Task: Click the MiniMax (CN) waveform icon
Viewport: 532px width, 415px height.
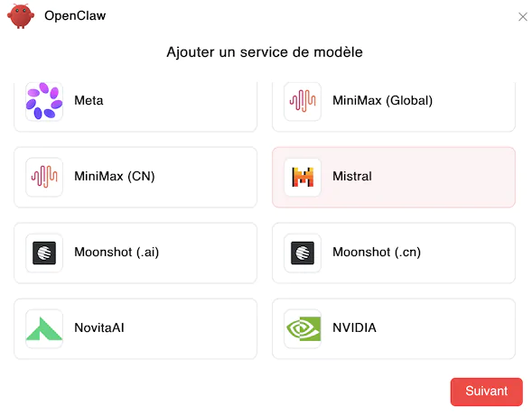Action: (x=44, y=177)
